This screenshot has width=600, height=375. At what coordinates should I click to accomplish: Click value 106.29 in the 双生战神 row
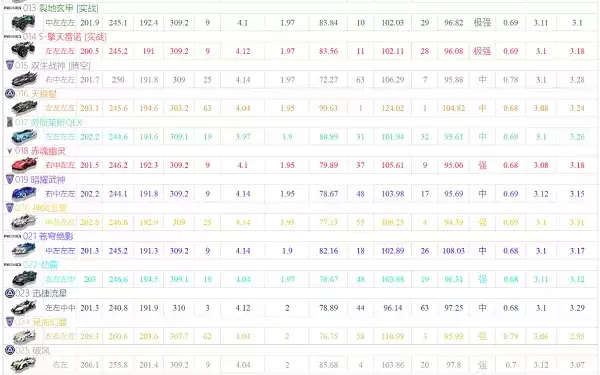click(x=393, y=80)
